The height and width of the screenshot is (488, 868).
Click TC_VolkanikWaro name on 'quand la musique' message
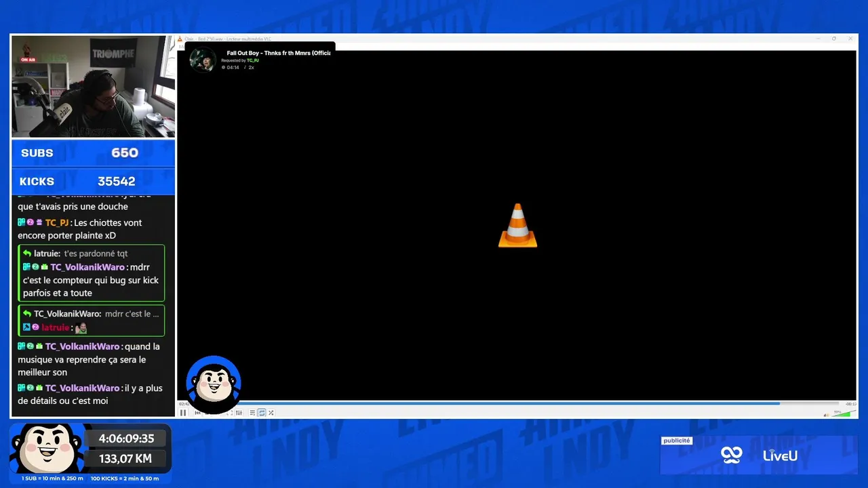click(82, 346)
